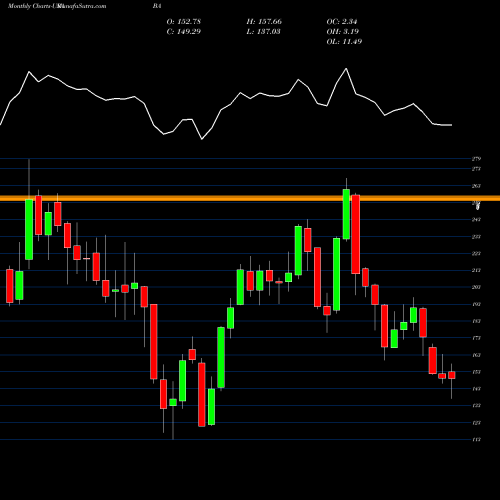Click the right end of white indicator line
The image size is (500, 500).
(x=452, y=125)
